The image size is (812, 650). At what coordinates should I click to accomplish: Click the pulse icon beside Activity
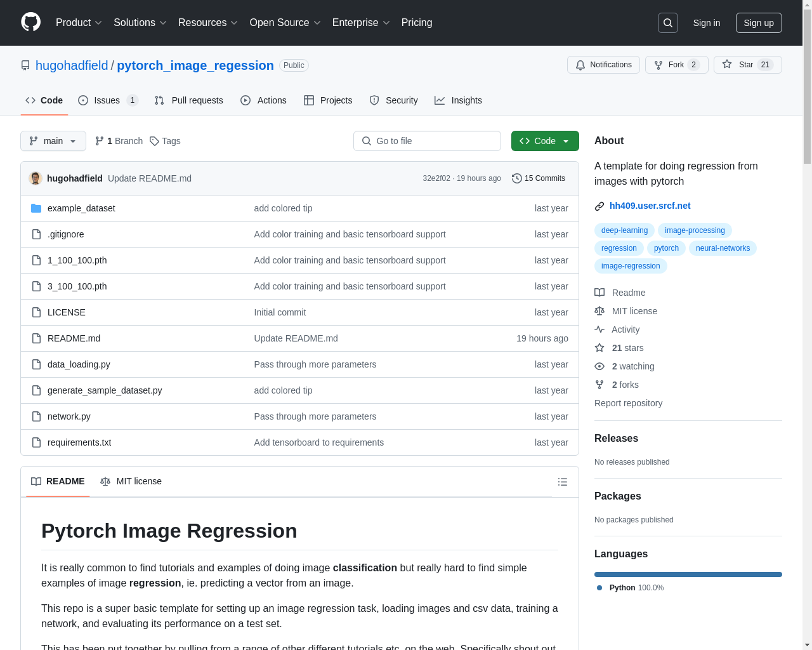point(599,329)
